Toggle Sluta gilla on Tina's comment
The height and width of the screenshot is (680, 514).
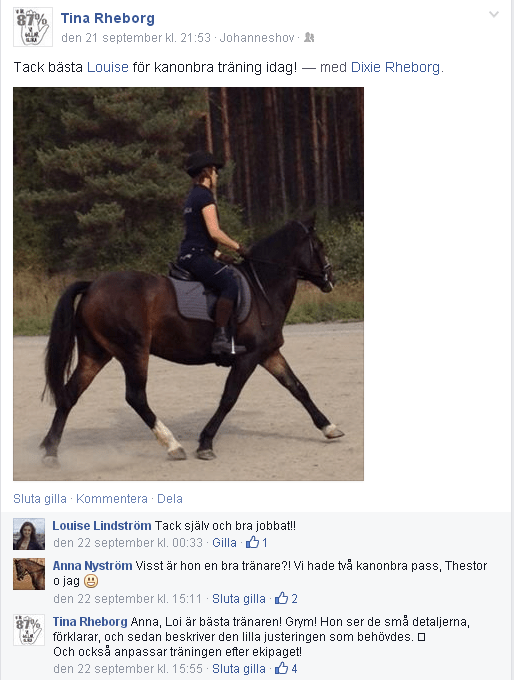pyautogui.click(x=239, y=668)
